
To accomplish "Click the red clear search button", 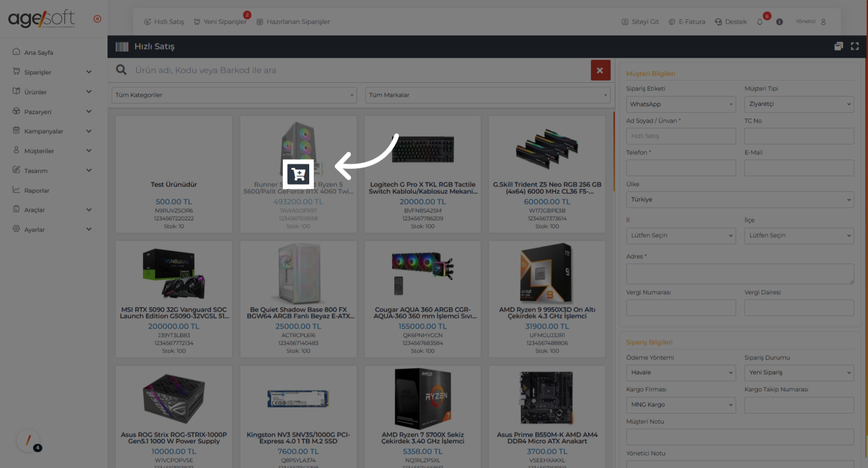I will point(600,70).
